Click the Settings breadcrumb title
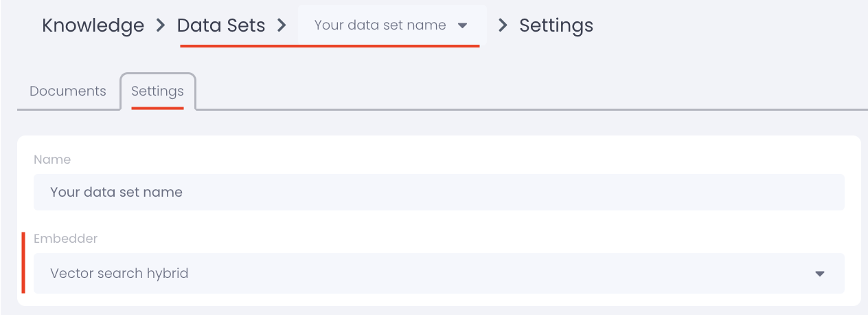The image size is (868, 315). 556,25
